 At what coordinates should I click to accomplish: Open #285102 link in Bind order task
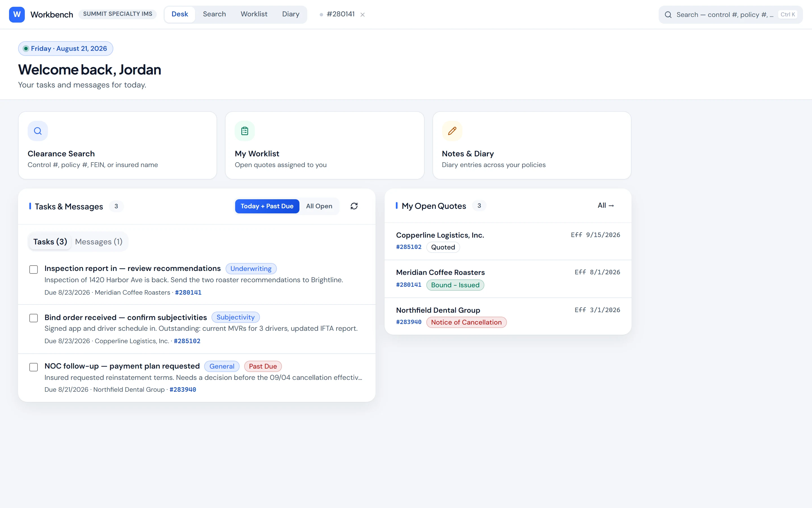[187, 341]
